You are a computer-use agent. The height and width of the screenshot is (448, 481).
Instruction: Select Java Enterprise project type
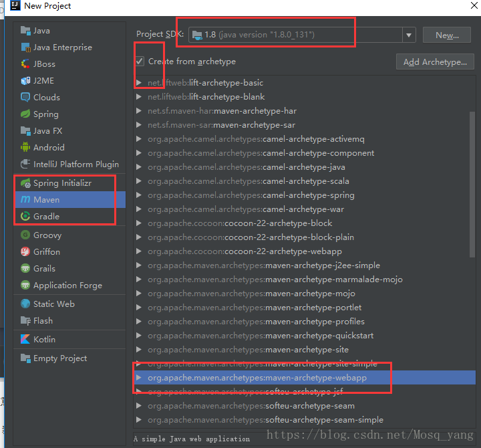[70, 47]
